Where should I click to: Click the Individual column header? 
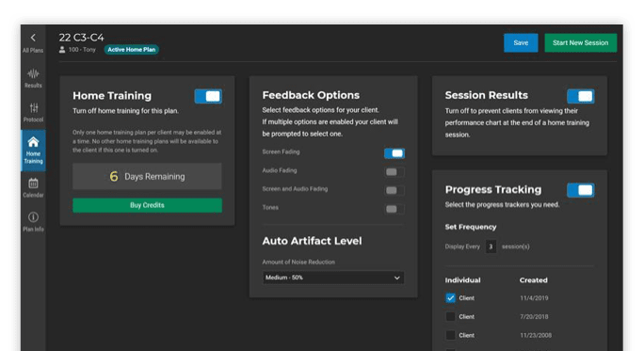point(462,280)
